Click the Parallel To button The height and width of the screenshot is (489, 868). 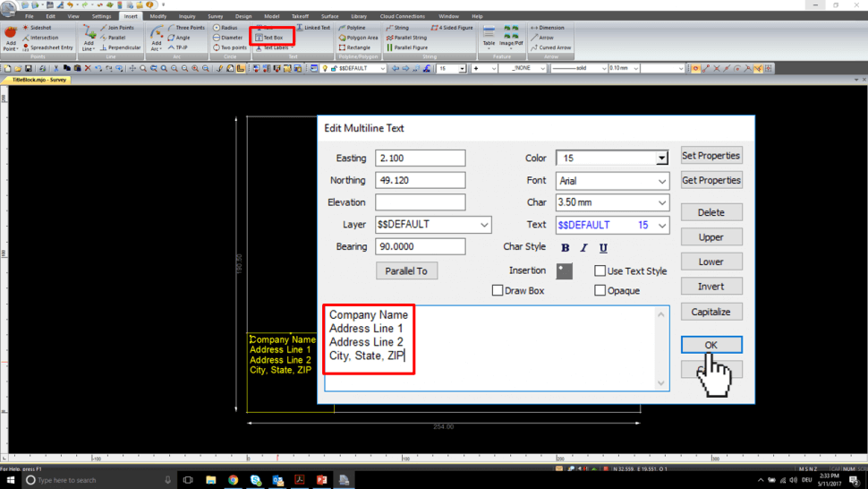[x=406, y=270]
